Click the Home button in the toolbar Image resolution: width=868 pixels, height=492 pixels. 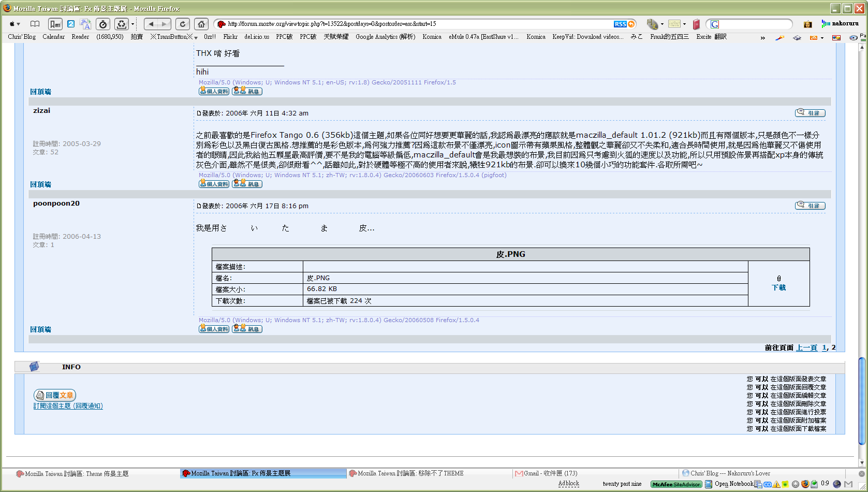pos(201,24)
